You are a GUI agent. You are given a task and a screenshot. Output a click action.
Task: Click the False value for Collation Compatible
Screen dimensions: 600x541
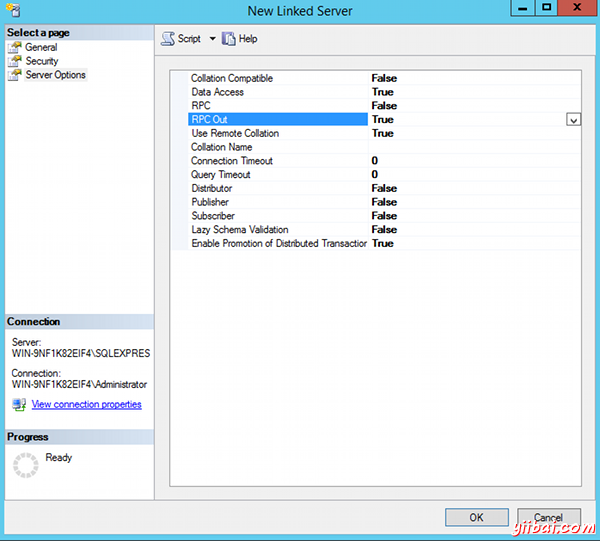point(384,78)
